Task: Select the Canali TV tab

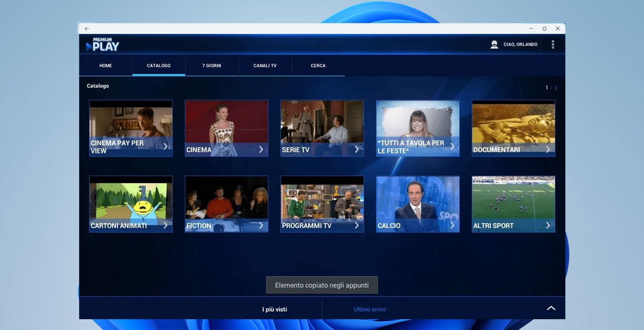Action: coord(265,66)
